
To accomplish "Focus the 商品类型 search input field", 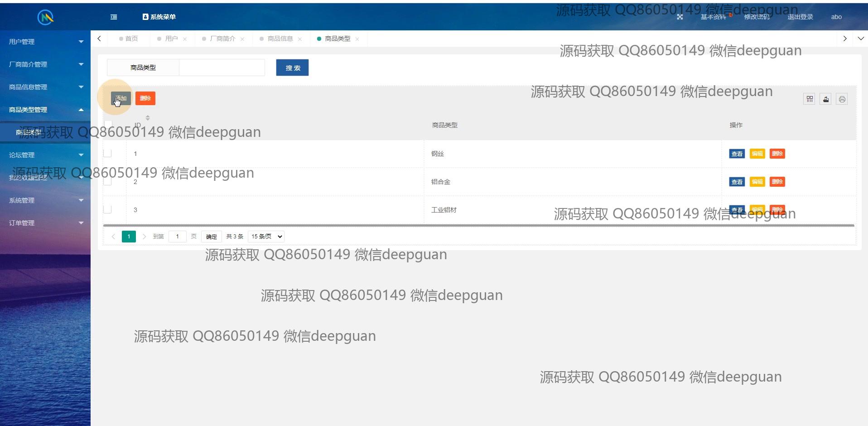I will tap(222, 68).
